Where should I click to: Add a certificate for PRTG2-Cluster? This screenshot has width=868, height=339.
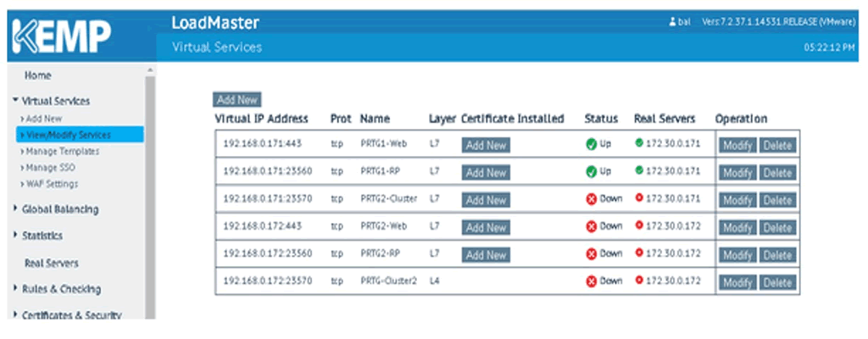click(x=486, y=201)
